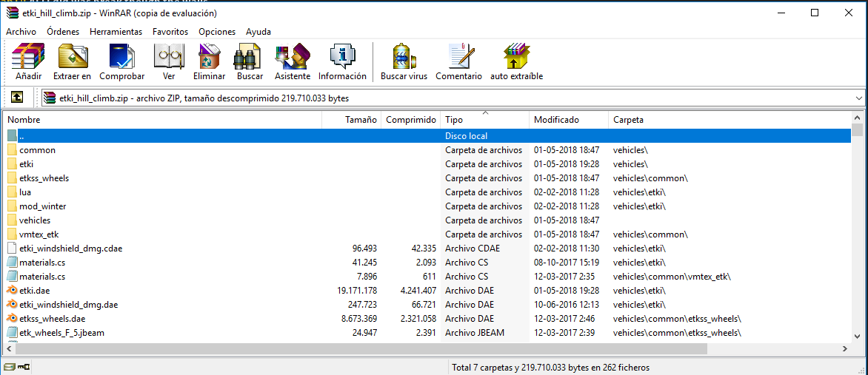Sort by Modificado column header

click(569, 120)
